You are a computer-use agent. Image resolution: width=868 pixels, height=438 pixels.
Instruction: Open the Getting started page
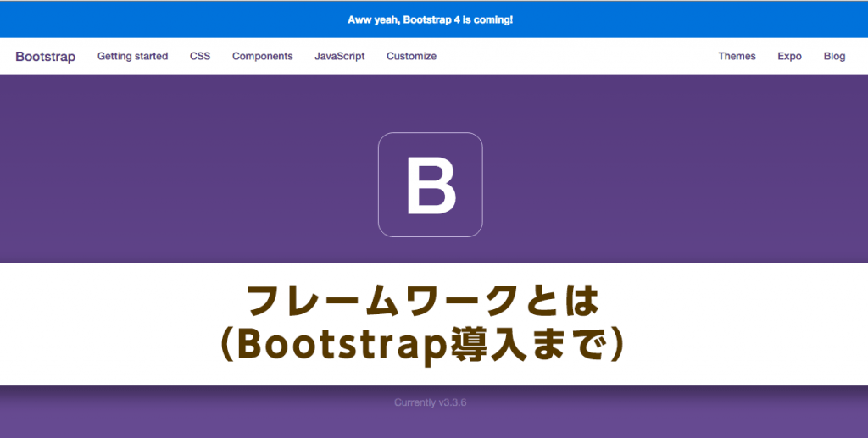pyautogui.click(x=132, y=57)
